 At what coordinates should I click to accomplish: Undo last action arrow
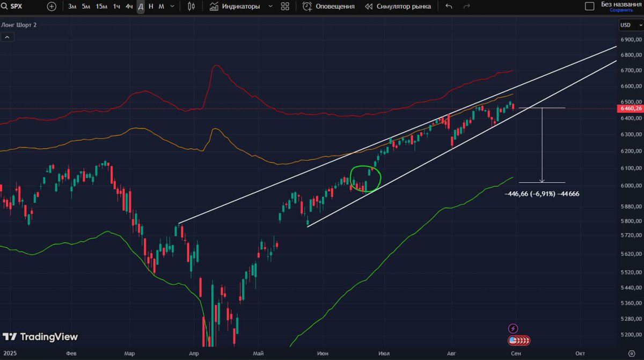(449, 6)
